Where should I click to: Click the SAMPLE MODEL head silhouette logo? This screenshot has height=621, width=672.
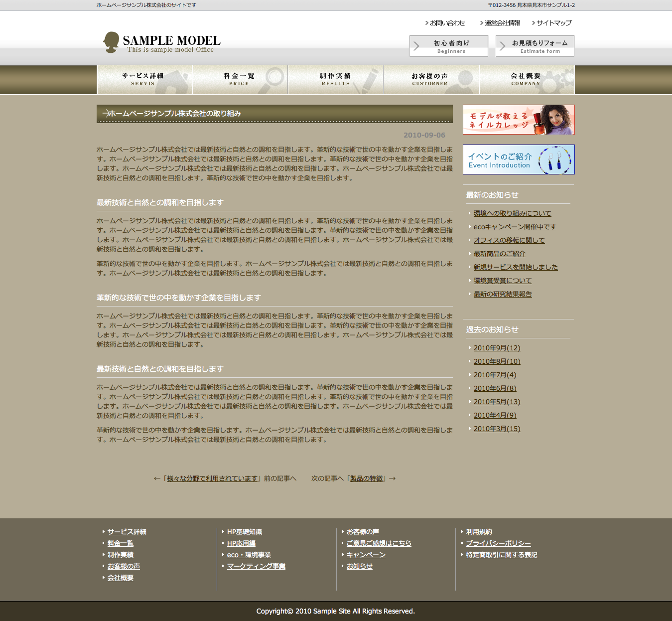tap(111, 42)
